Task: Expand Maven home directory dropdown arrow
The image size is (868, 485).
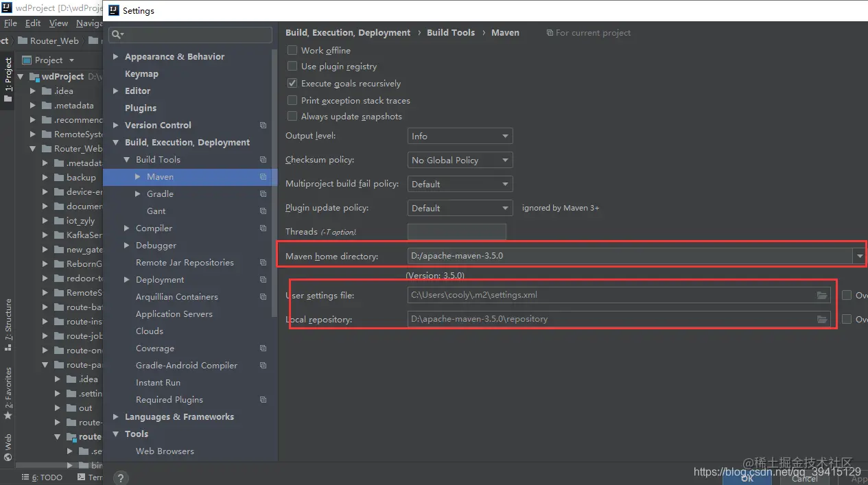Action: point(859,256)
